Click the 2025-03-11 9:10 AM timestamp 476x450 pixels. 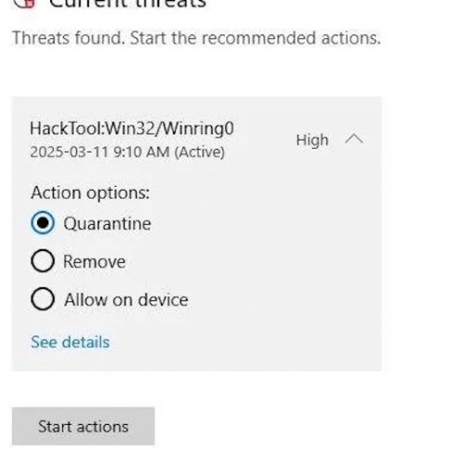99,152
